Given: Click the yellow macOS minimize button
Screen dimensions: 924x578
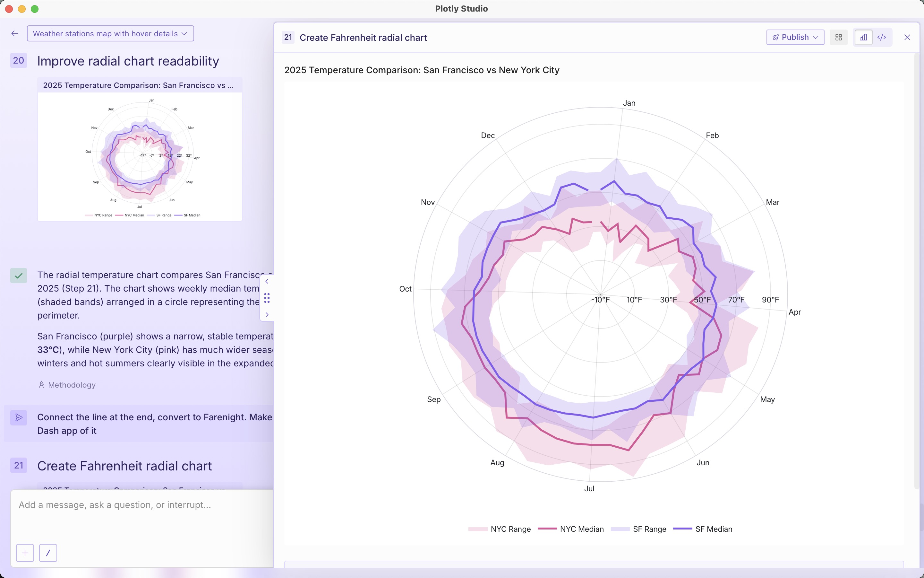Looking at the screenshot, I should coord(22,9).
